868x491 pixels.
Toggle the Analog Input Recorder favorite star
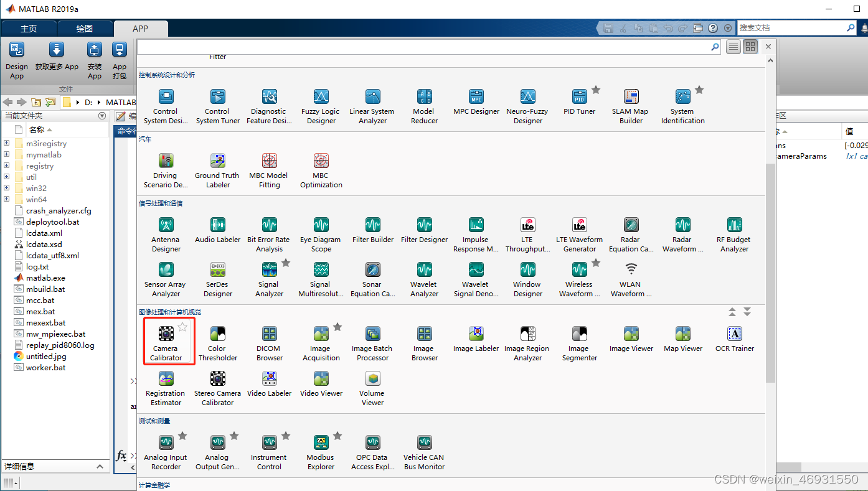click(182, 436)
